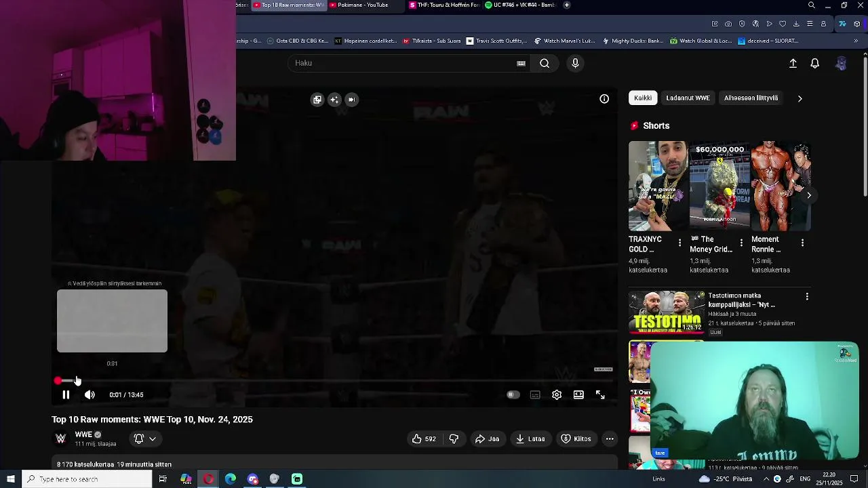This screenshot has width=868, height=488.
Task: Click the magnifier search button
Action: tap(545, 63)
